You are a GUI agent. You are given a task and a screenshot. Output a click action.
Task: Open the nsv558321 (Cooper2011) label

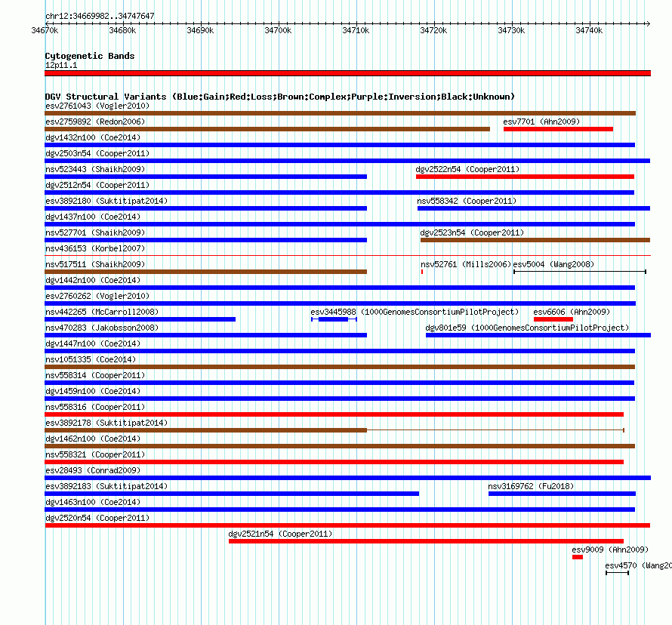95,454
